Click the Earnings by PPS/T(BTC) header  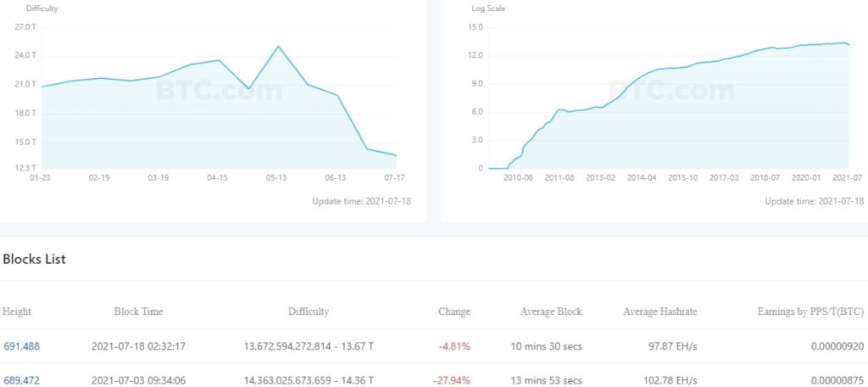[810, 311]
